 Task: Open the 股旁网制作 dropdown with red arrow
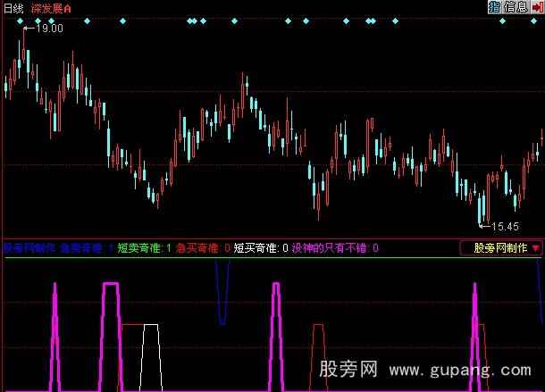(501, 247)
